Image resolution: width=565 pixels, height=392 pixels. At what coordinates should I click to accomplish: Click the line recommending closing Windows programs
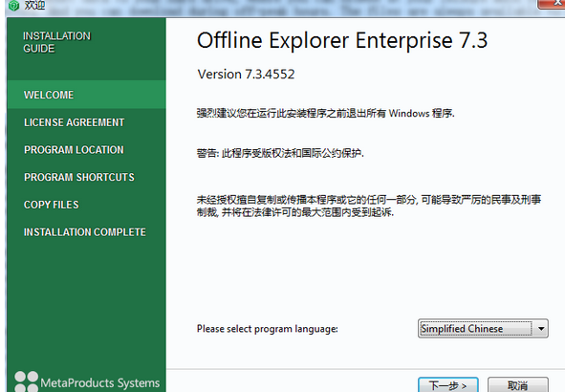(x=326, y=113)
